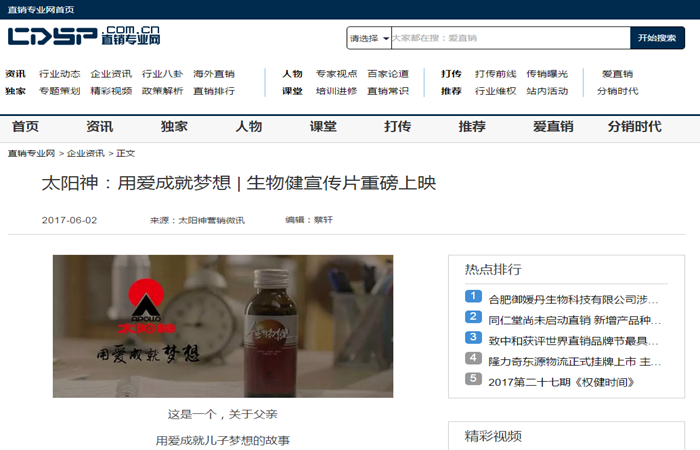Screen dimensions: 700x450
Task: Open 直销专业网首页 link in top bar
Action: pos(41,10)
